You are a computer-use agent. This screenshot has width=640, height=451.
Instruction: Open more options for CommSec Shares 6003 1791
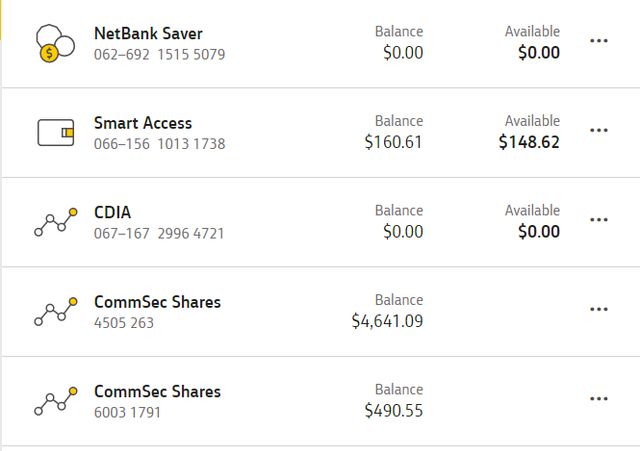point(599,398)
